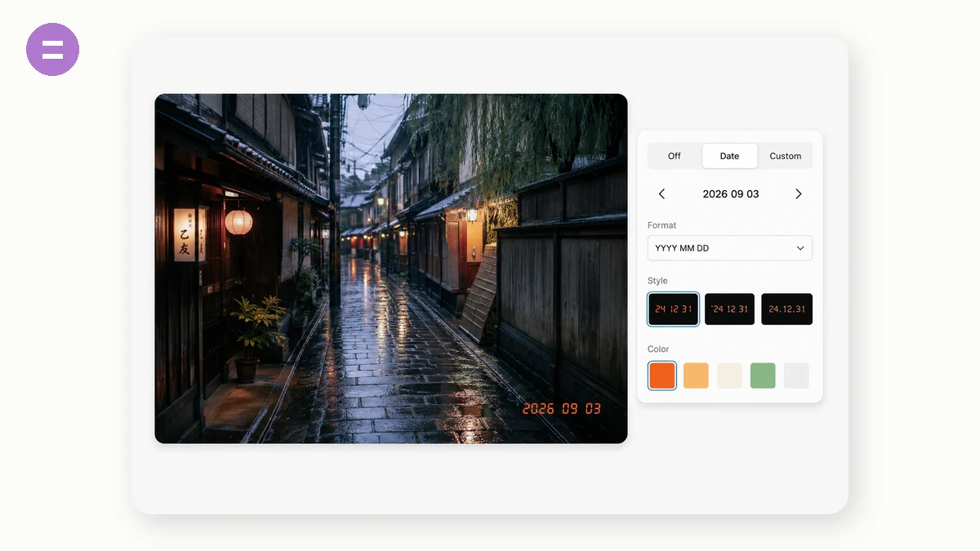Viewport: 980px width, 551px height.
Task: Select the cream color swatch
Action: pyautogui.click(x=729, y=375)
